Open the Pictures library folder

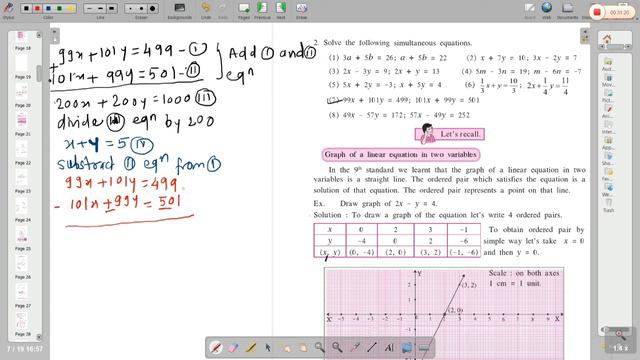608,95
